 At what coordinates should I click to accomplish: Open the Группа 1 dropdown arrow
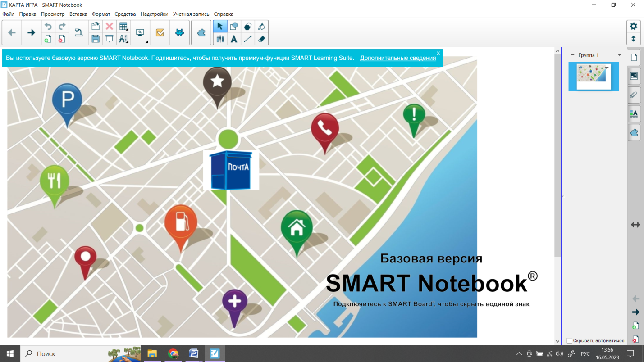click(x=619, y=55)
